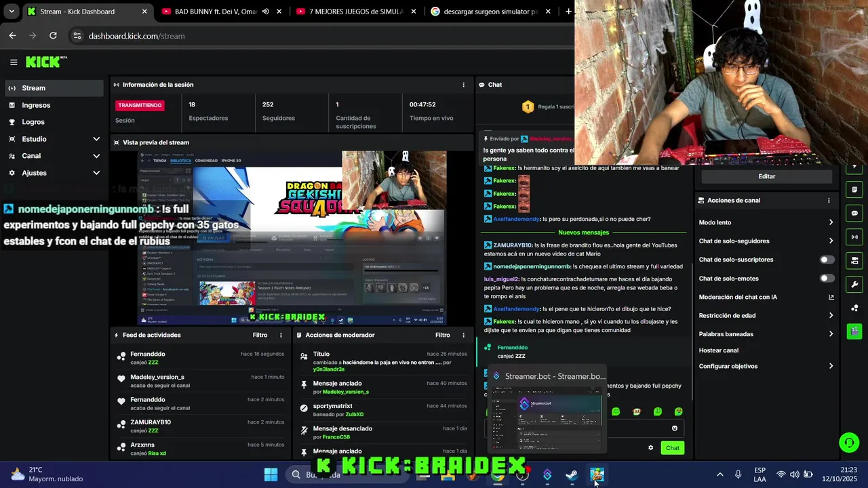Image resolution: width=868 pixels, height=488 pixels.
Task: Open Chat de solo-seguidores options
Action: tap(766, 241)
